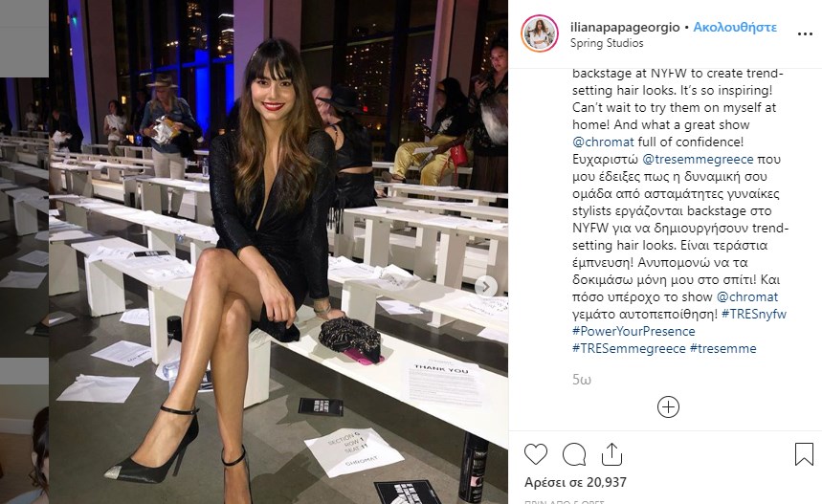Open the @tresemmegreece mention

[x=698, y=160]
